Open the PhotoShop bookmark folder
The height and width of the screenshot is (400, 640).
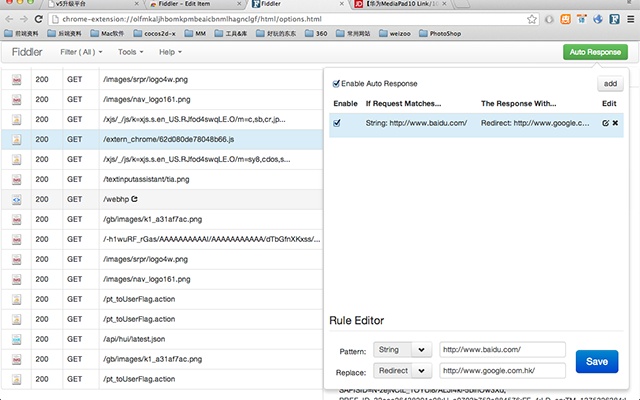(440, 33)
